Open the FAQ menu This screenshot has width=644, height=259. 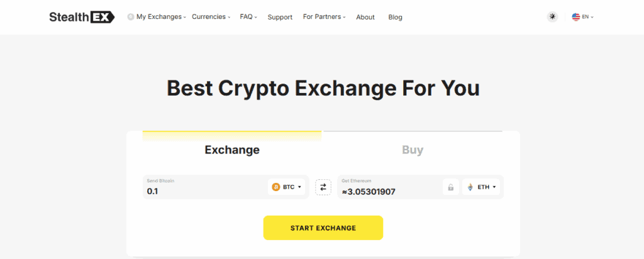point(248,17)
